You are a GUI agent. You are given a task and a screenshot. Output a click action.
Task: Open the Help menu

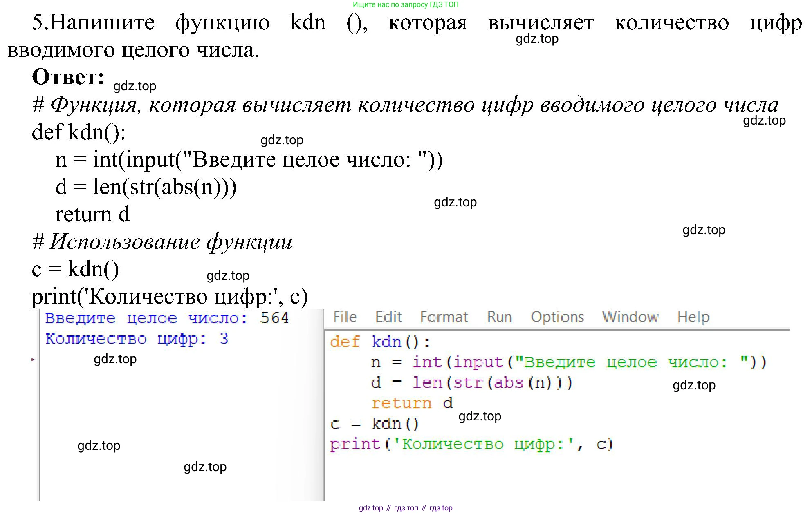693,317
